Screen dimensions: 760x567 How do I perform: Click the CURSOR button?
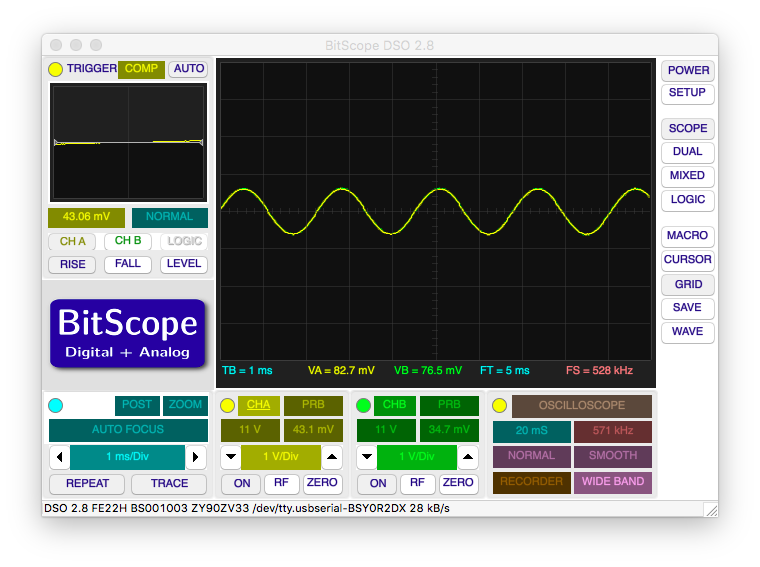coord(687,260)
